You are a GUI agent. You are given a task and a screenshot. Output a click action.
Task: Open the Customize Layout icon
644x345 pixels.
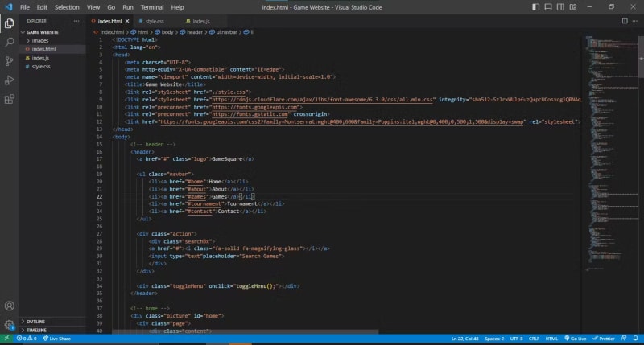[x=573, y=7]
